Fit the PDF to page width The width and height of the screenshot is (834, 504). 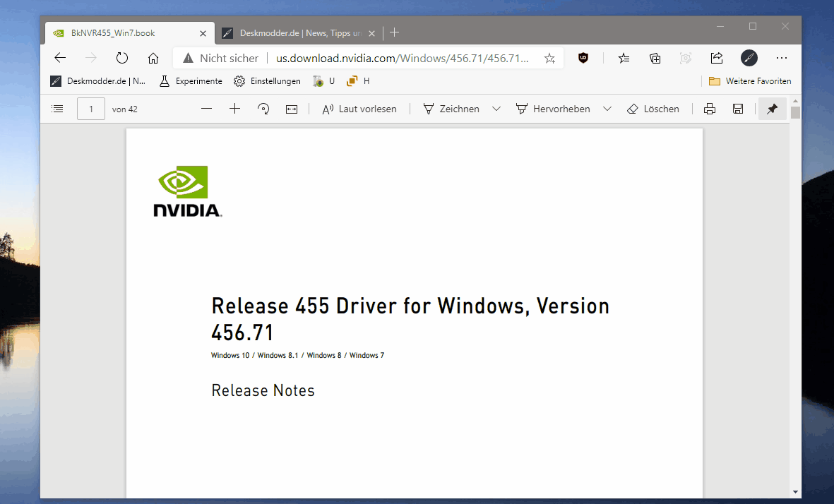click(x=292, y=109)
